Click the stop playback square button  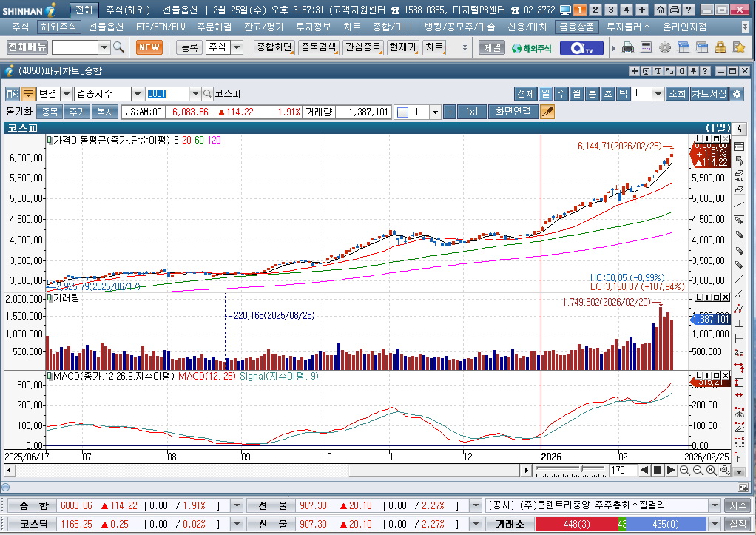pyautogui.click(x=657, y=471)
